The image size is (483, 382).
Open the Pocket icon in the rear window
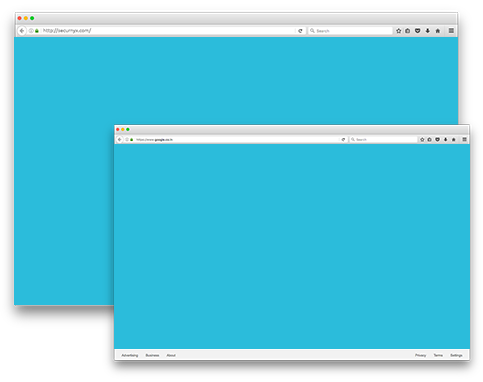click(417, 31)
